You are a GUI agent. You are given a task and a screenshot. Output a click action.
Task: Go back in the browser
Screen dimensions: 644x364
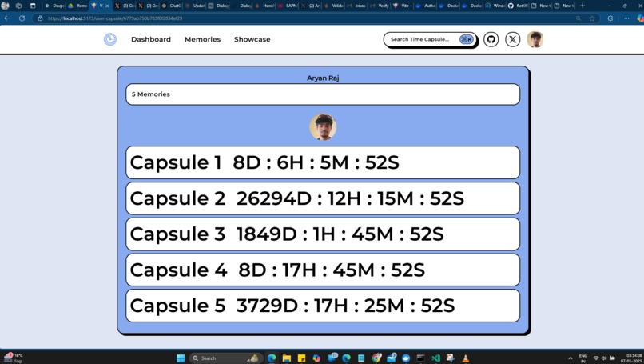click(x=7, y=18)
